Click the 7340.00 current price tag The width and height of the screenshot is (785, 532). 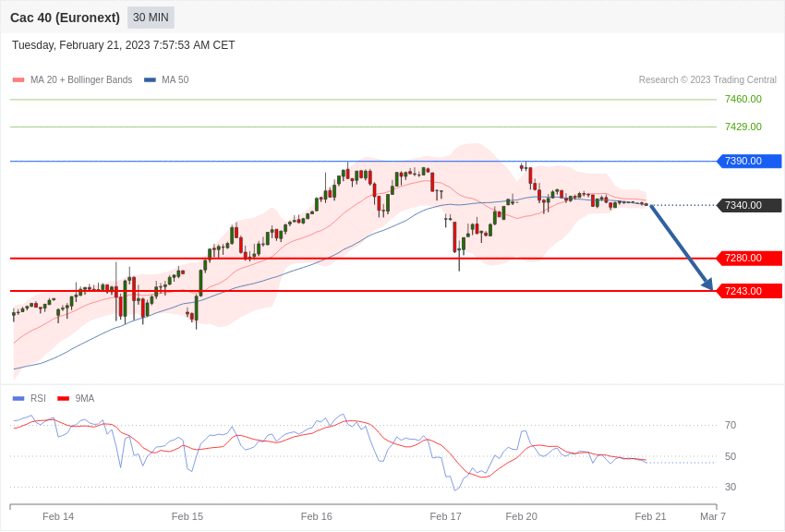coord(749,205)
